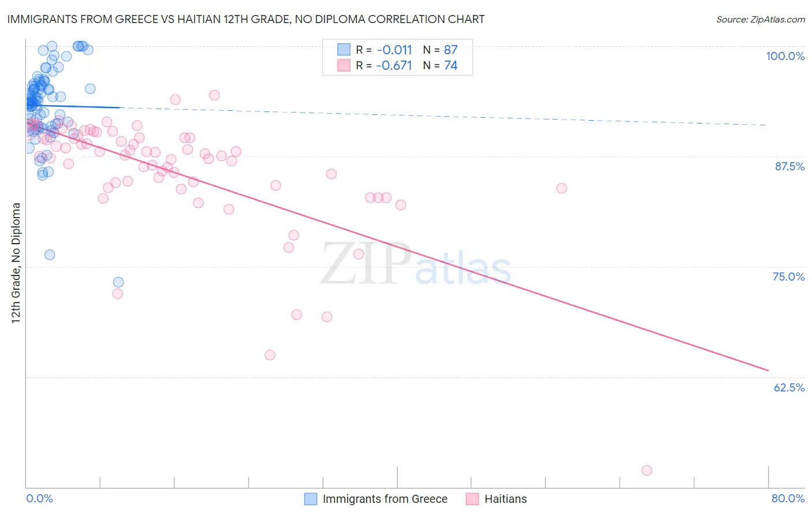Click the 80.0% x-axis label
The height and width of the screenshot is (515, 812).
point(788,498)
